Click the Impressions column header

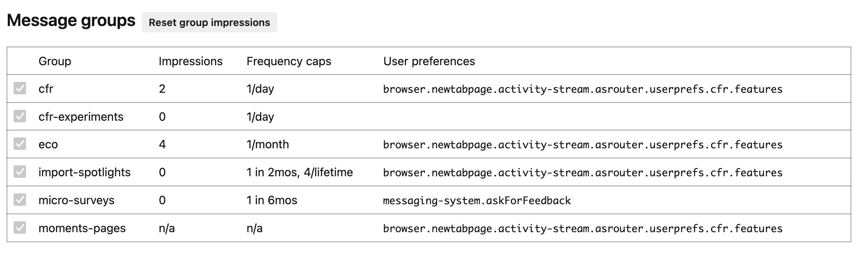click(191, 61)
